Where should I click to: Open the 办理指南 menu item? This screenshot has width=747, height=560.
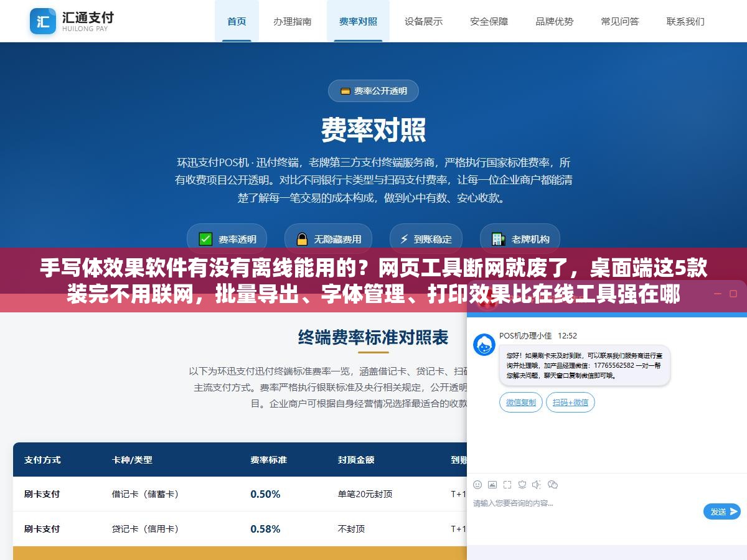tap(293, 21)
